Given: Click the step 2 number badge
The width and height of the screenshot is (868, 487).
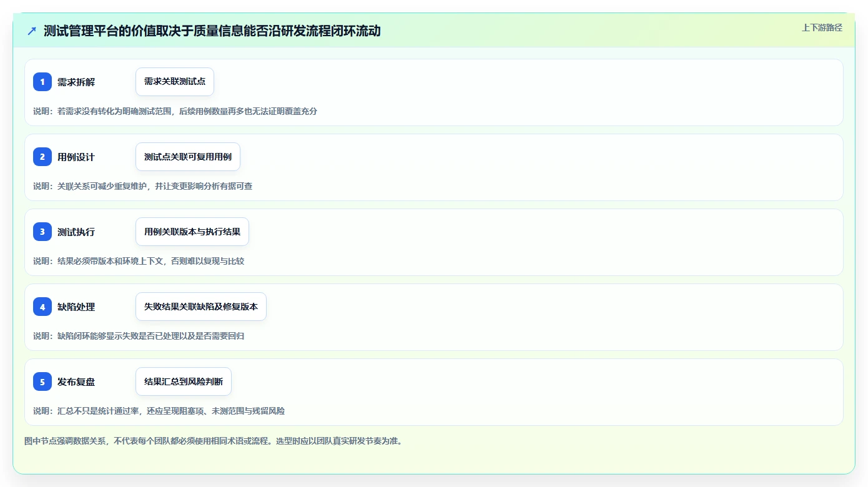Looking at the screenshot, I should pyautogui.click(x=42, y=157).
